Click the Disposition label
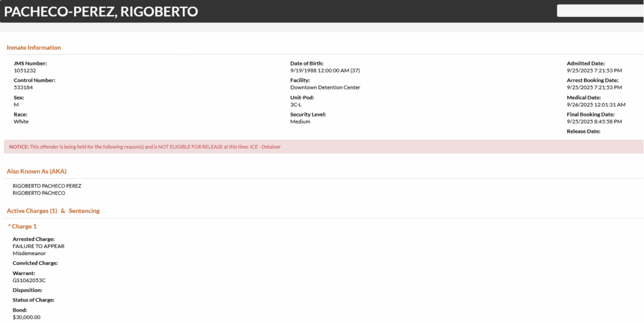Screen dimensions: 644x323 click(x=28, y=290)
